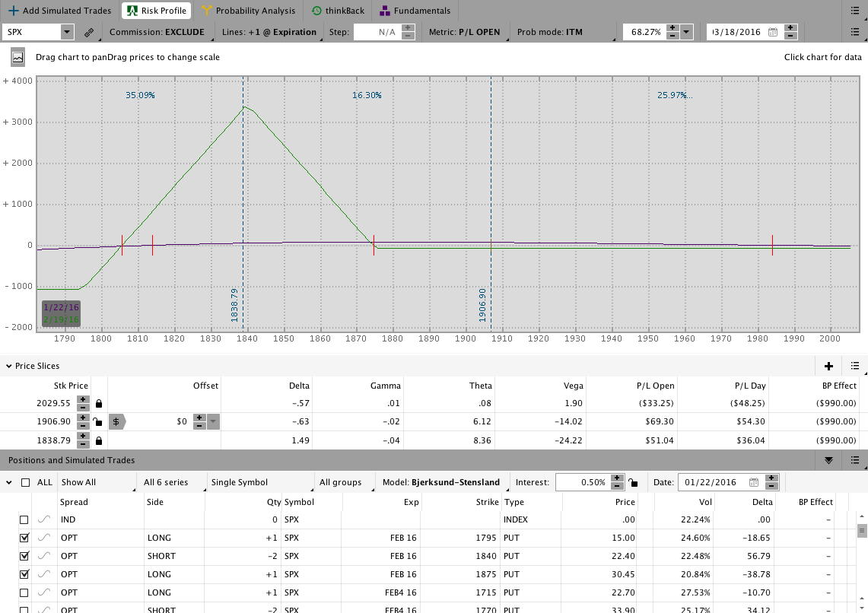868x613 pixels.
Task: Open calendar icon for 01/22/2016 date
Action: pyautogui.click(x=753, y=482)
